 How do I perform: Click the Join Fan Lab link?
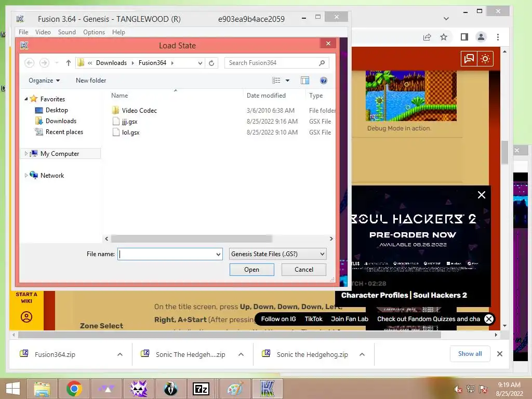[350, 319]
